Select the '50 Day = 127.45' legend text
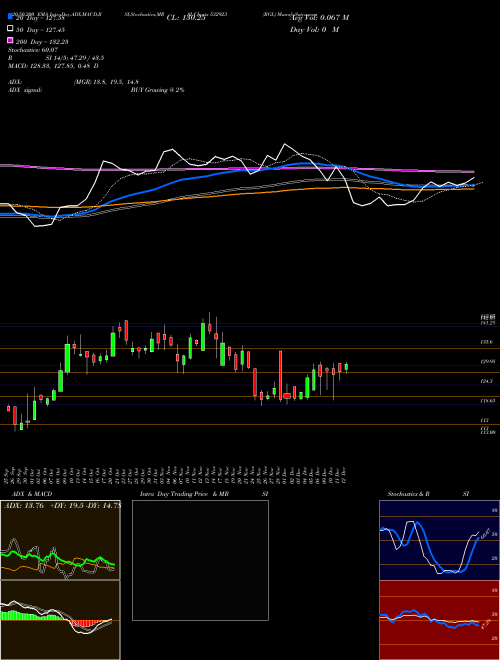This screenshot has width=500, height=660. point(40,30)
